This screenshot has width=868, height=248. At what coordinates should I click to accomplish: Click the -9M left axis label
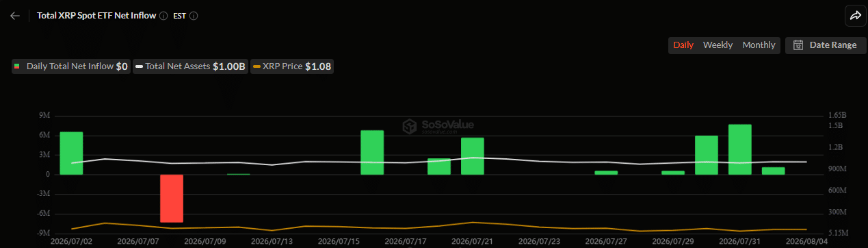coord(42,233)
